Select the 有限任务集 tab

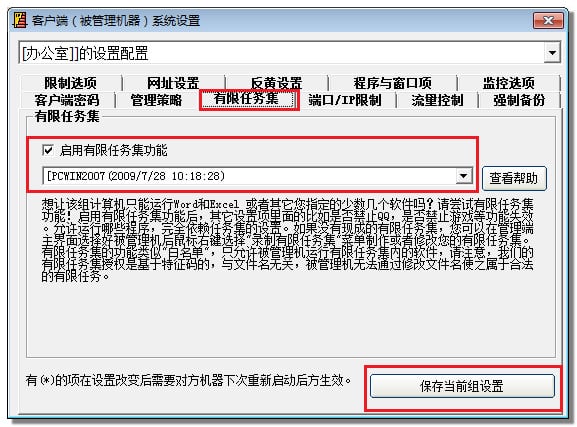[x=249, y=99]
